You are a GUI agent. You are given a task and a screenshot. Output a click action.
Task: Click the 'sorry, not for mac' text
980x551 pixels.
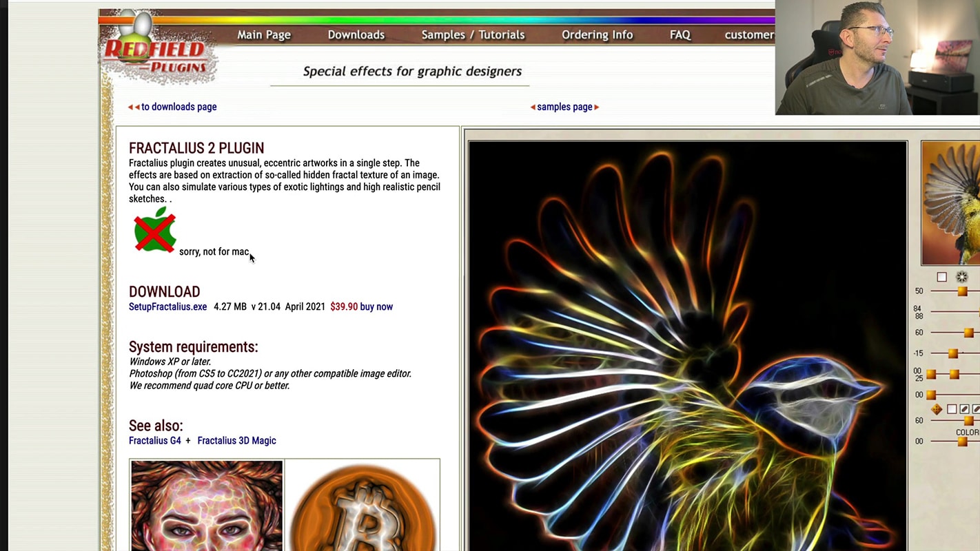214,251
